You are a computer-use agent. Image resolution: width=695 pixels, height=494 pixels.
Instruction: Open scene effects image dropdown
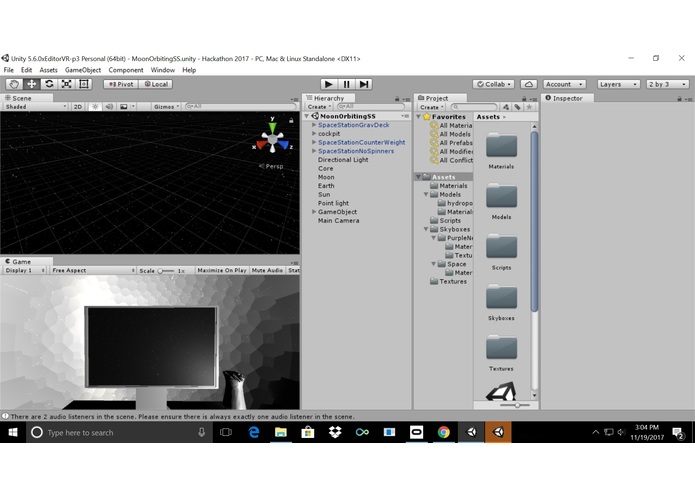point(127,107)
